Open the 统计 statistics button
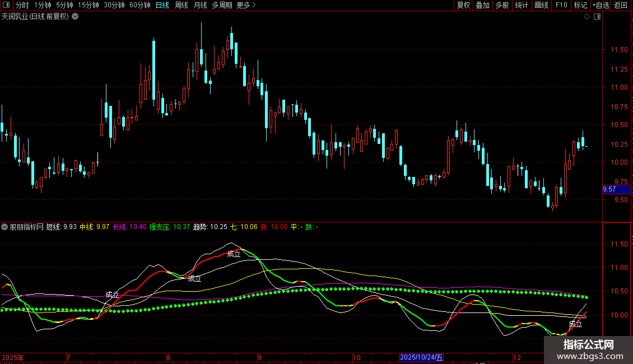 (522, 5)
